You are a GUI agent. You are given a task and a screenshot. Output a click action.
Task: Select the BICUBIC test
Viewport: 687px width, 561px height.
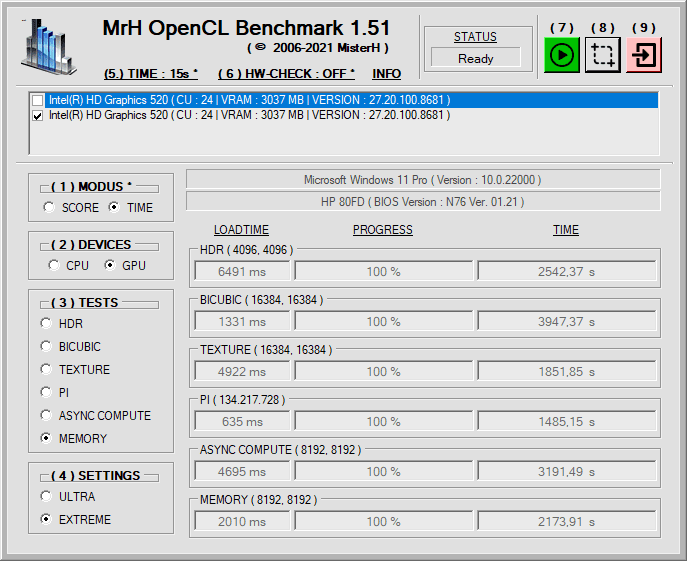pyautogui.click(x=70, y=347)
